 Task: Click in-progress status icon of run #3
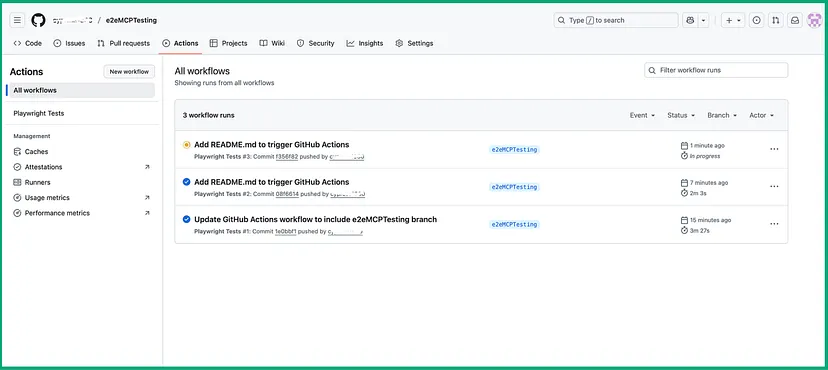(186, 145)
